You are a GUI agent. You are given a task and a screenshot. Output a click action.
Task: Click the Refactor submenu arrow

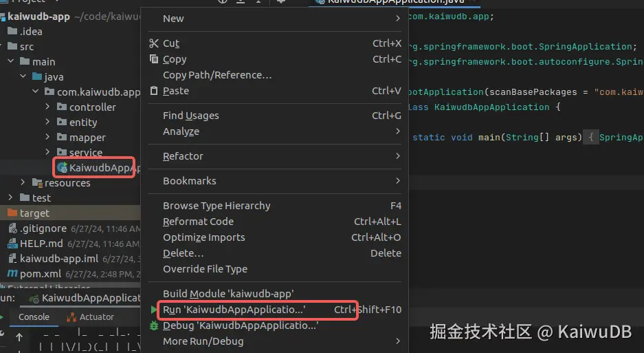397,156
